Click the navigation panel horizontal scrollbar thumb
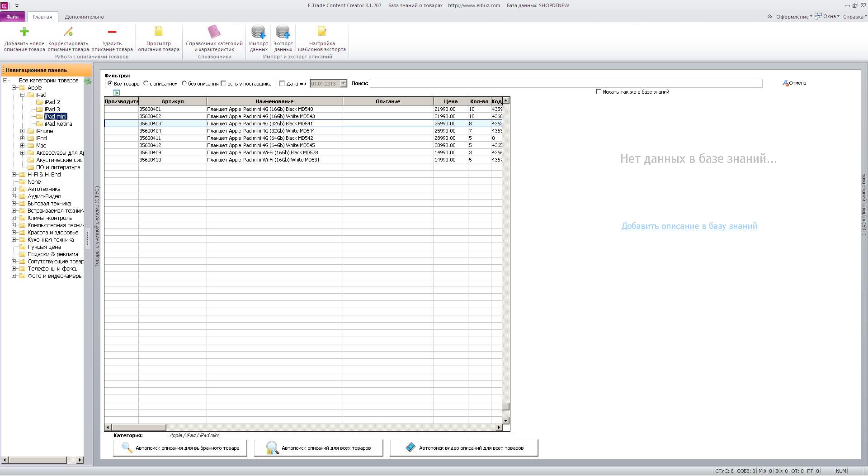 38,460
